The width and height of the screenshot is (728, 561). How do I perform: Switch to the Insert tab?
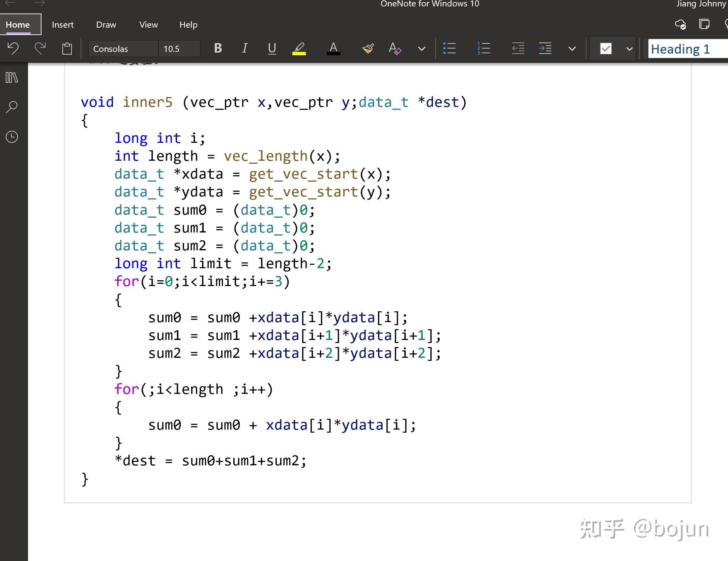[63, 25]
